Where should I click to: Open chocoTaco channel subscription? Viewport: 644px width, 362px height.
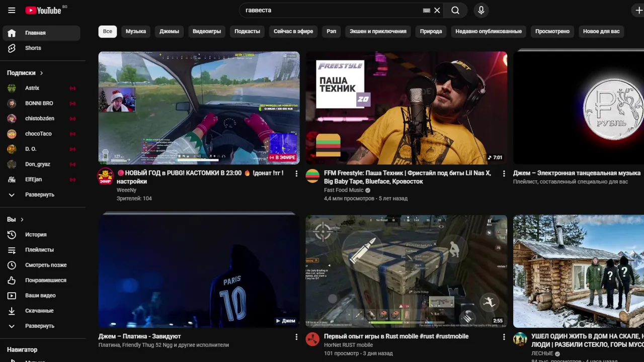pos(41,134)
